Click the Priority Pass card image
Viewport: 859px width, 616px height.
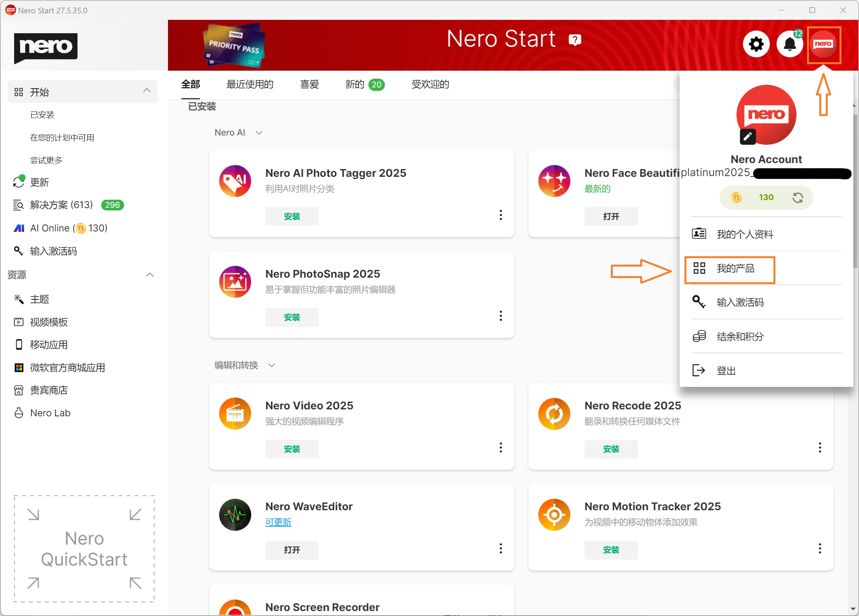point(234,46)
